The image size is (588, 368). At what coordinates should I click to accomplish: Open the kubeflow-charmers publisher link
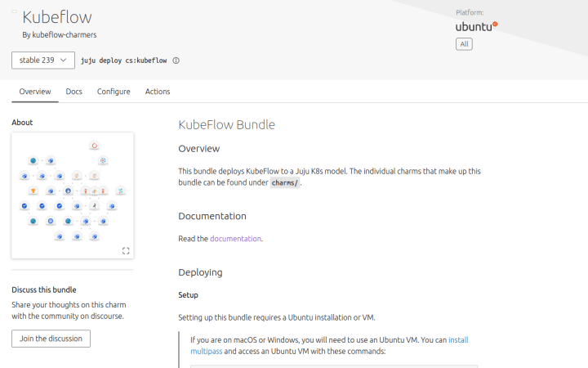click(65, 34)
